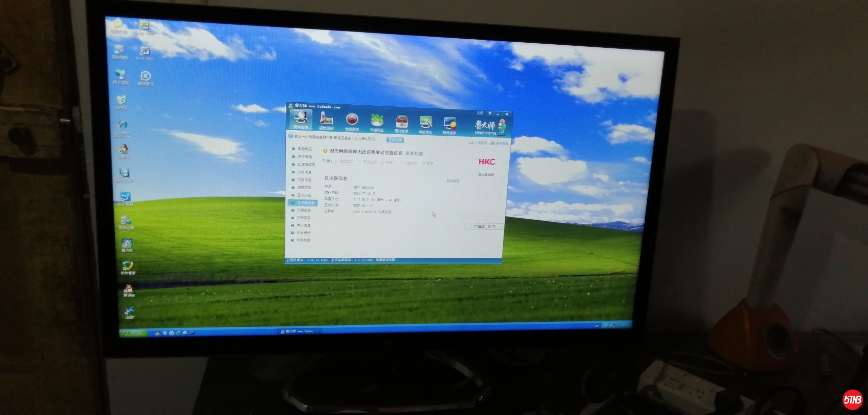Image resolution: width=868 pixels, height=415 pixels.
Task: Select 电脑概览 in the left sidebar
Action: click(304, 149)
